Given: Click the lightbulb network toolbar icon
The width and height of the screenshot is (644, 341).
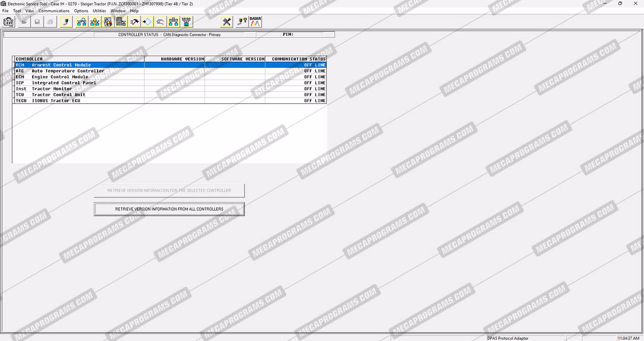Looking at the screenshot, I should (x=95, y=22).
